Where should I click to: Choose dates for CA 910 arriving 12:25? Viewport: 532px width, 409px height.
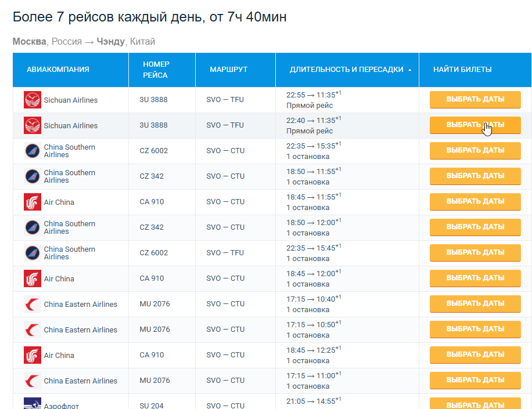475,355
